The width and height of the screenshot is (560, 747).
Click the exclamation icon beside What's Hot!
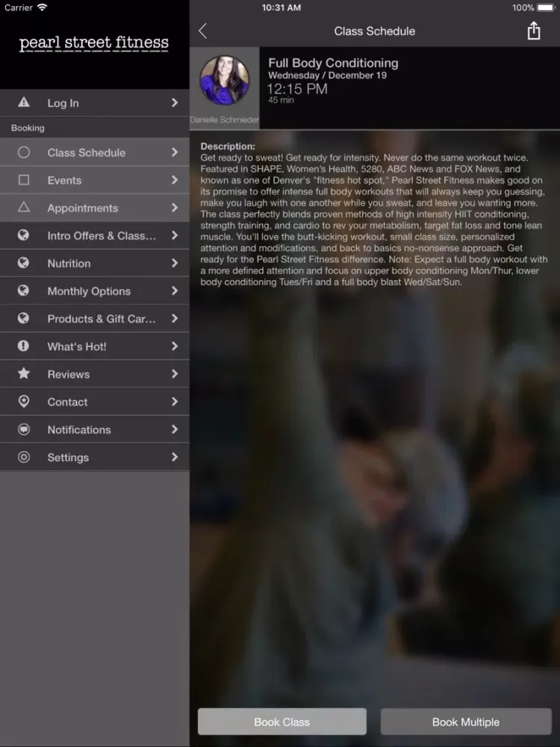23,346
